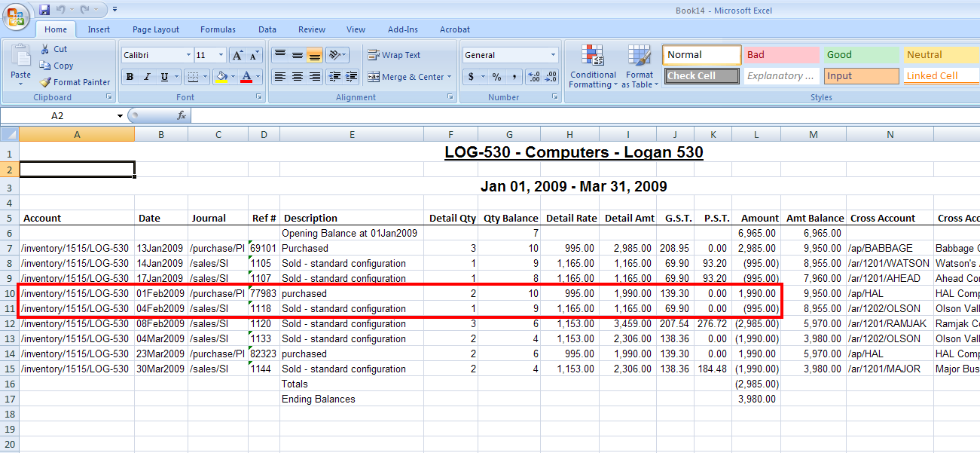This screenshot has width=980, height=453.
Task: Click the Comma Style icon
Action: pos(514,77)
